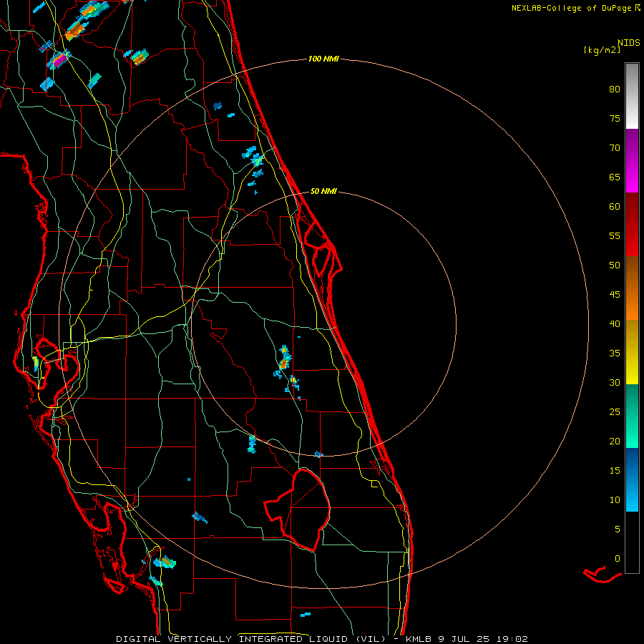
Task: Click the 15 value on the color scale
Action: (x=615, y=470)
